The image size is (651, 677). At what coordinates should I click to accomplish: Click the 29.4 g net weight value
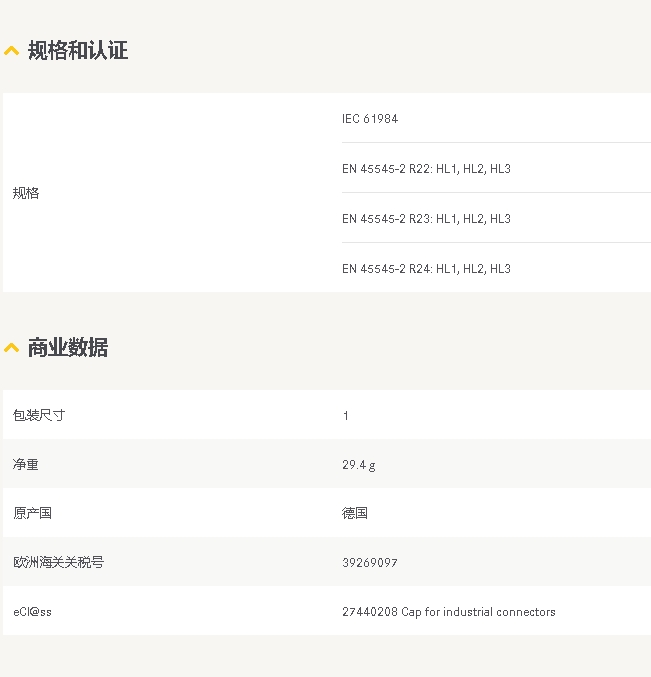coord(359,465)
